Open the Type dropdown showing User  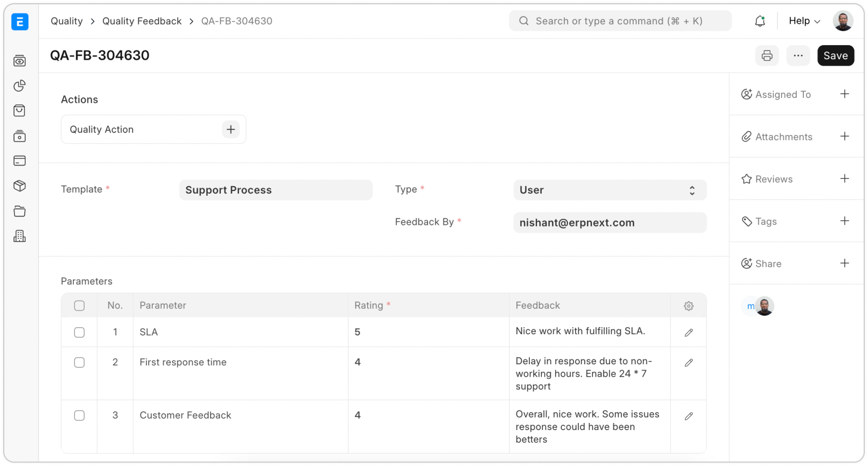pos(610,190)
